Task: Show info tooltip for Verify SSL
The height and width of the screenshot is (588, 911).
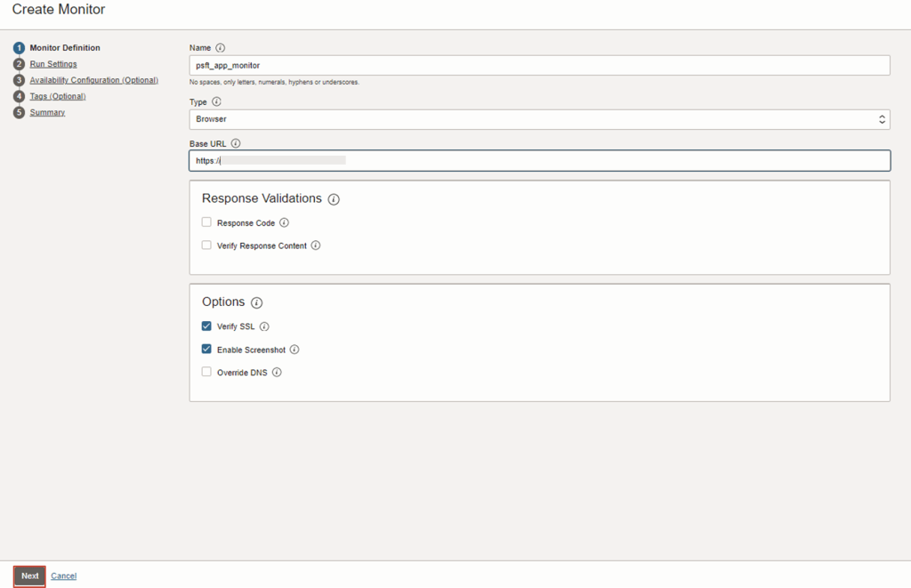Action: pyautogui.click(x=264, y=326)
